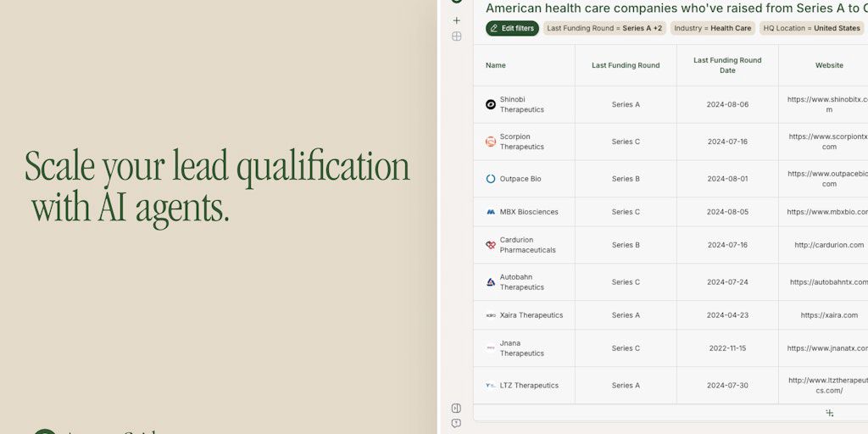Click MBX Biosciences' Series C cell
This screenshot has width=868, height=434.
tap(626, 212)
